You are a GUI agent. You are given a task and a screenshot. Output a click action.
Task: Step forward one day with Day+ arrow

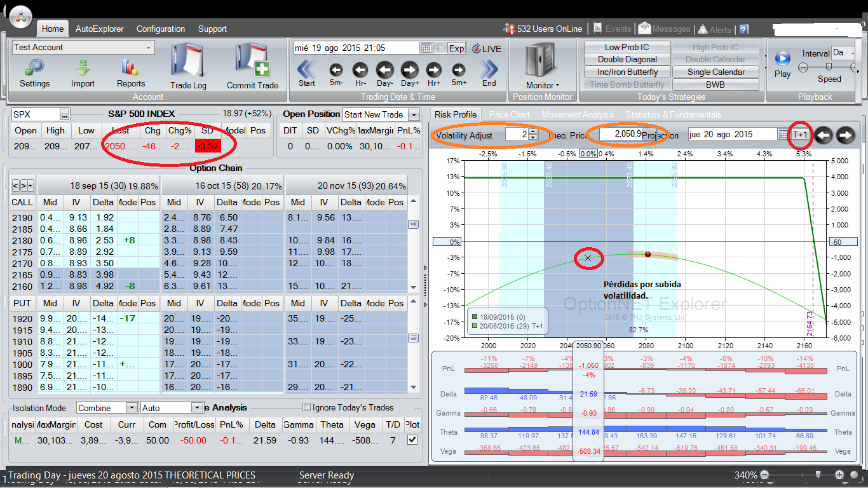pyautogui.click(x=409, y=70)
